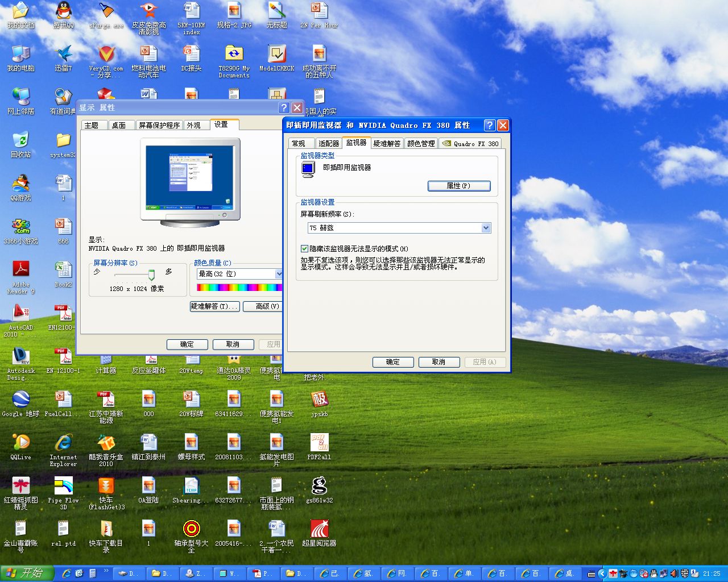
Task: Click the 属性(P) button for the monitor
Action: tap(458, 186)
